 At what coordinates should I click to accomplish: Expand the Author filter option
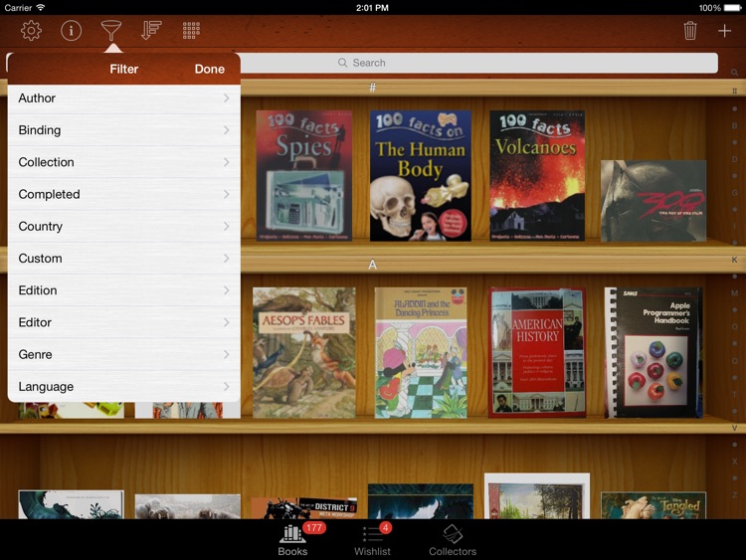pyautogui.click(x=123, y=98)
